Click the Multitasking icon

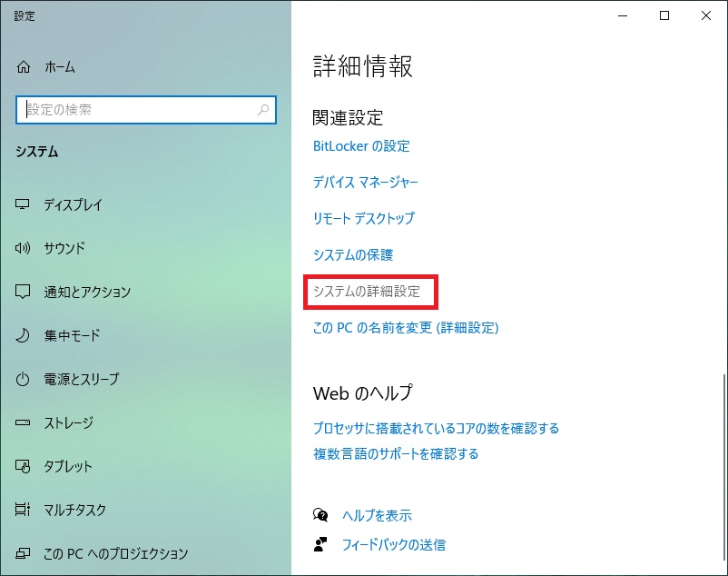23,510
